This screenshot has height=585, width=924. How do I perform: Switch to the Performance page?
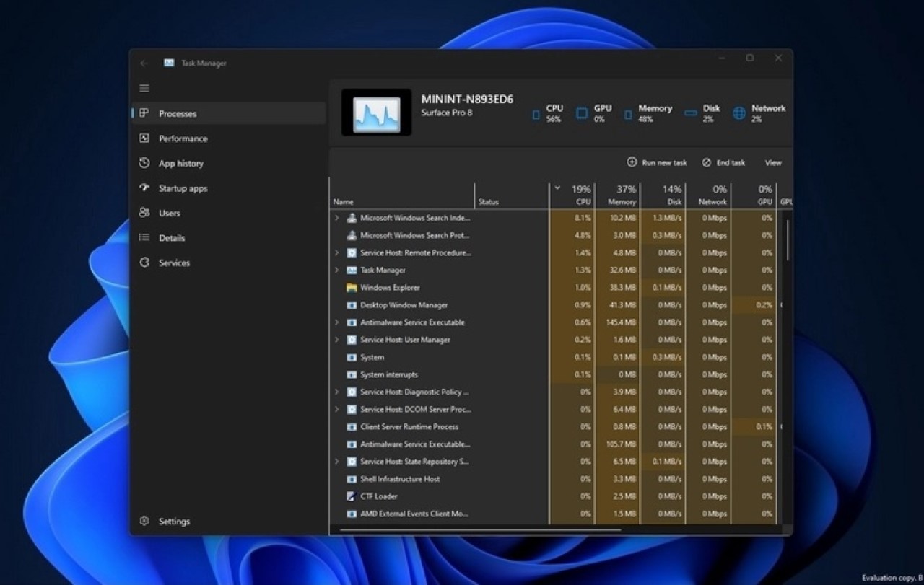[x=230, y=138]
